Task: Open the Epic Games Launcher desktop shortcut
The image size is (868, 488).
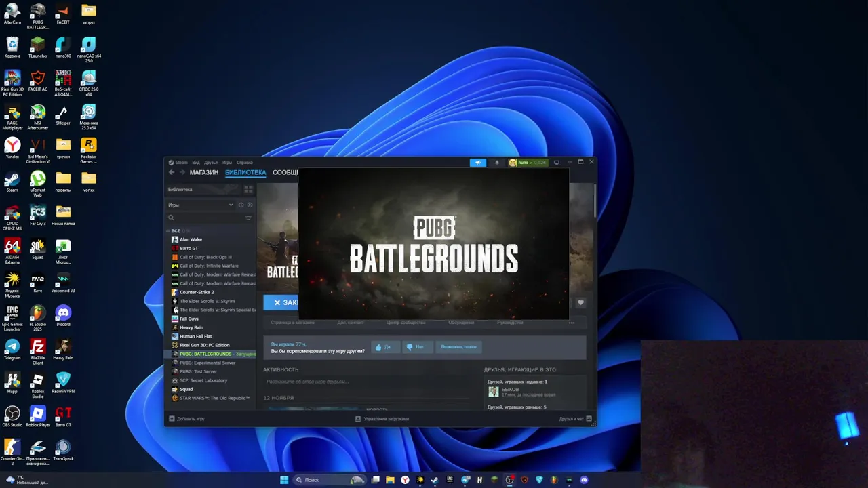Action: pyautogui.click(x=12, y=318)
